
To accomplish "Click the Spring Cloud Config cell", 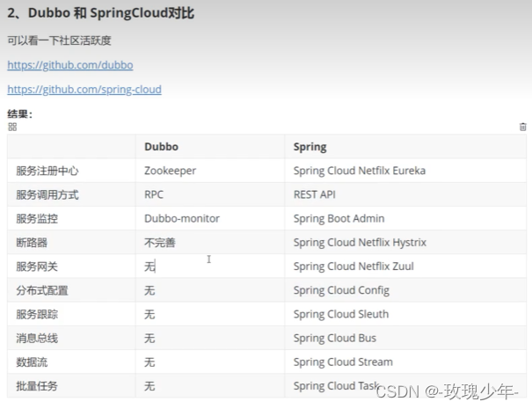I will (405, 290).
